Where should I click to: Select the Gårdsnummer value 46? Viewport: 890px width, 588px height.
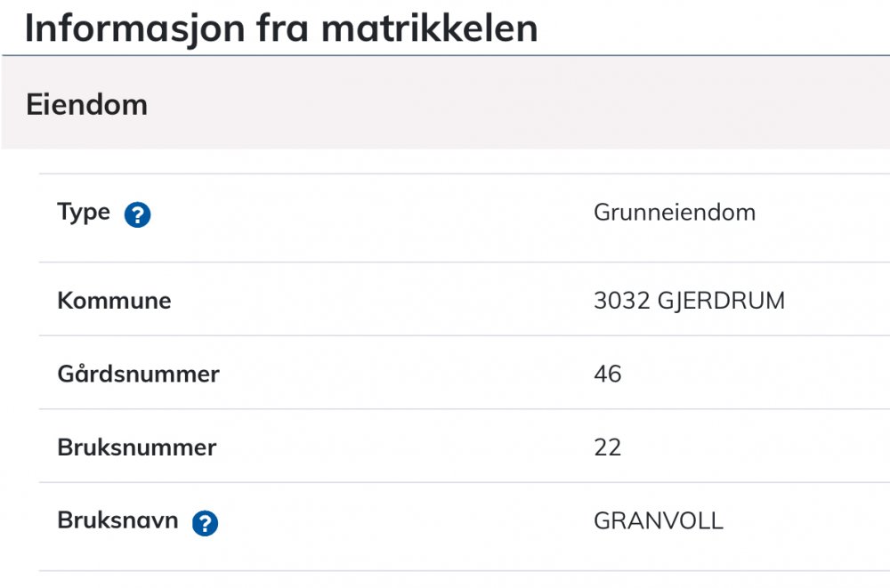[607, 375]
